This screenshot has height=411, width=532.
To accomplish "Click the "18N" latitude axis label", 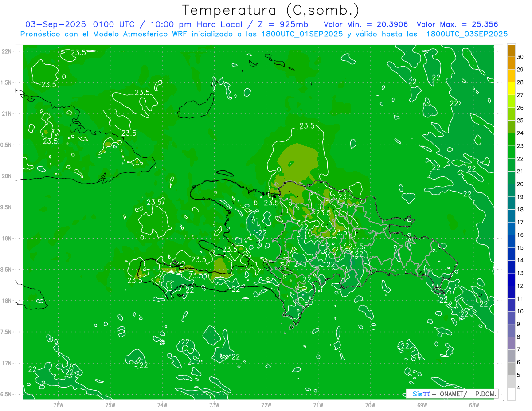I will tap(7, 301).
